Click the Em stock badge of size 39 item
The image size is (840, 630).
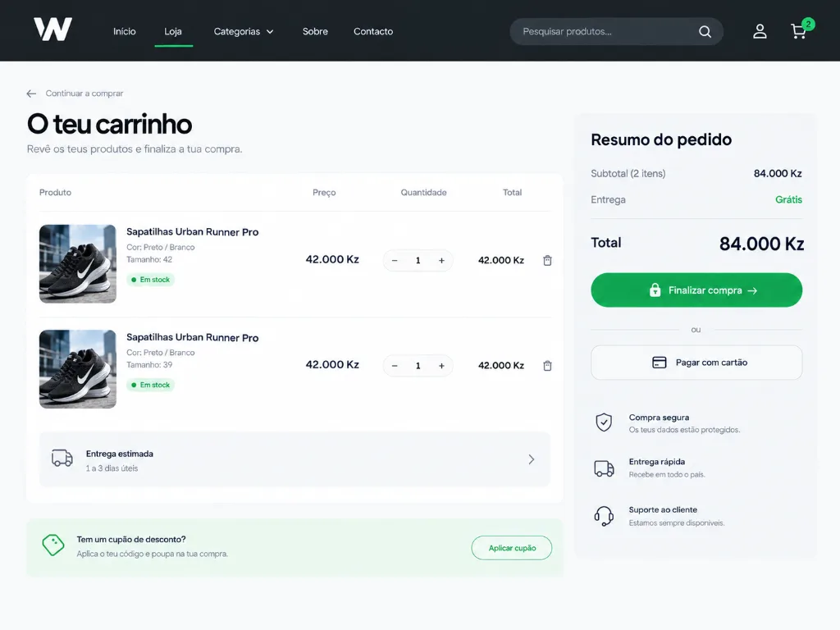[151, 386]
